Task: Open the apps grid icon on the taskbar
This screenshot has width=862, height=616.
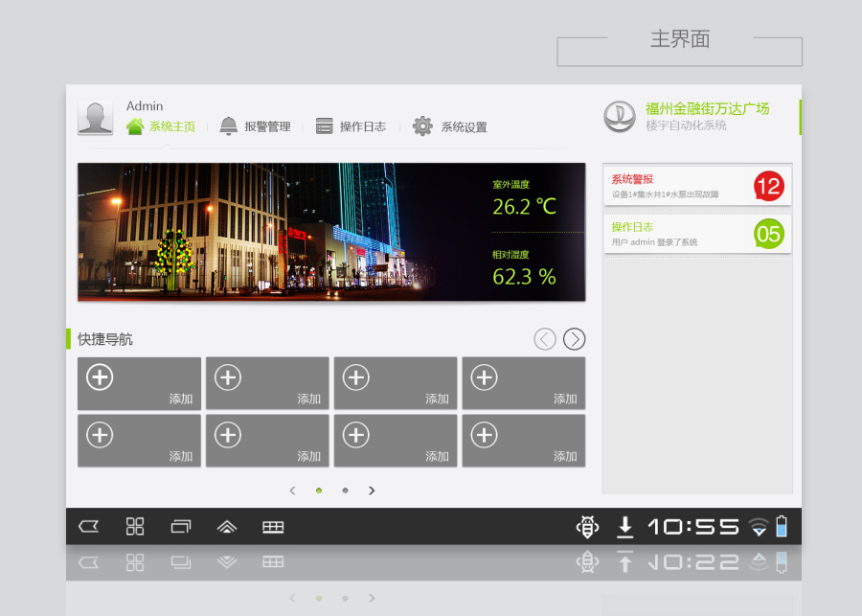Action: click(x=134, y=526)
